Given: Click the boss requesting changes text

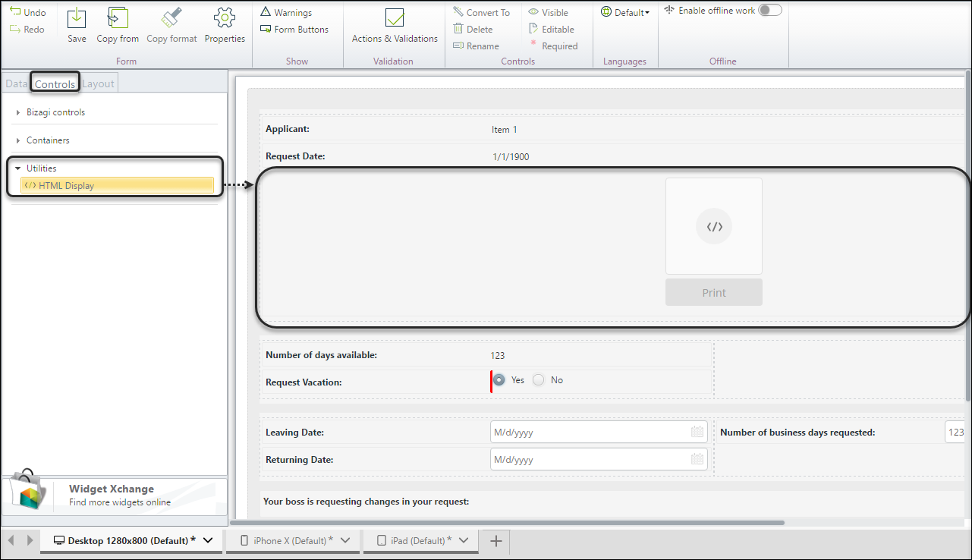Looking at the screenshot, I should click(366, 502).
